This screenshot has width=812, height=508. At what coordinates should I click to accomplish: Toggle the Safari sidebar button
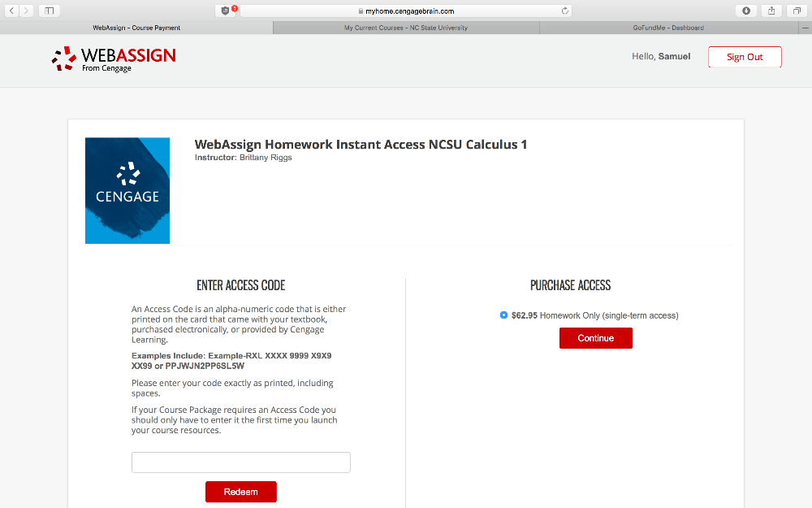pos(50,11)
